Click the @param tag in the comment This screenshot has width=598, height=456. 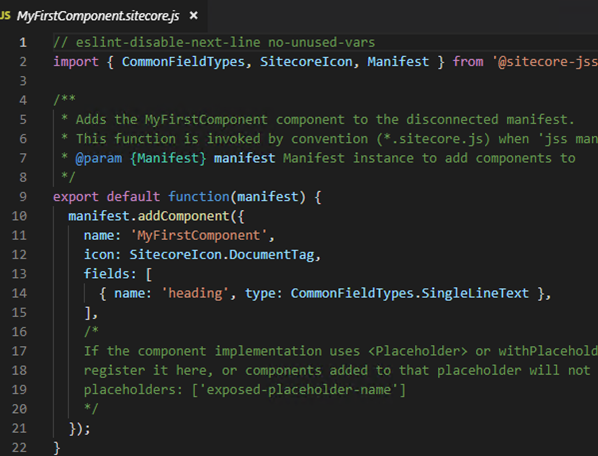point(99,158)
